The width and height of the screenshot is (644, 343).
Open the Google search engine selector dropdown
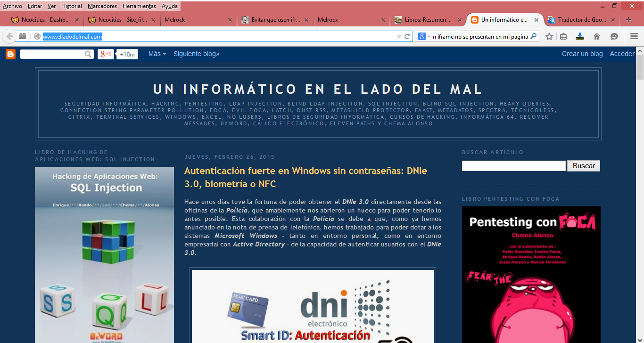point(423,36)
